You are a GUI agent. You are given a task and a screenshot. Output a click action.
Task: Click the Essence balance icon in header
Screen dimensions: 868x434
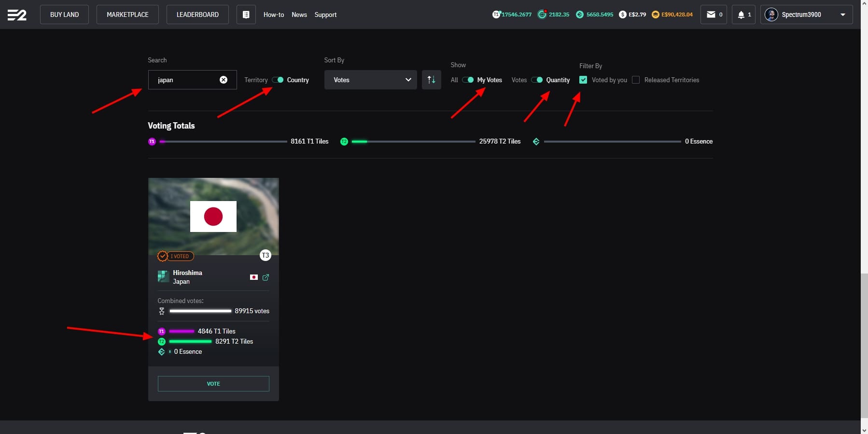pos(580,14)
